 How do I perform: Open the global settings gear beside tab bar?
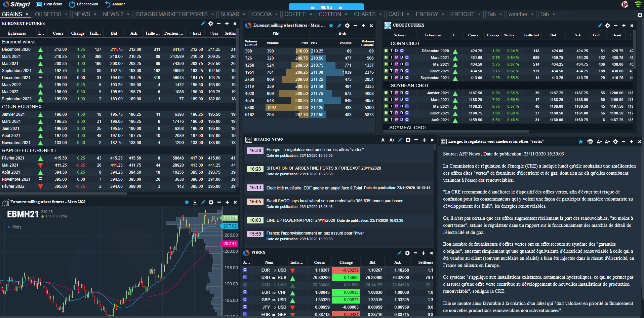click(x=640, y=15)
